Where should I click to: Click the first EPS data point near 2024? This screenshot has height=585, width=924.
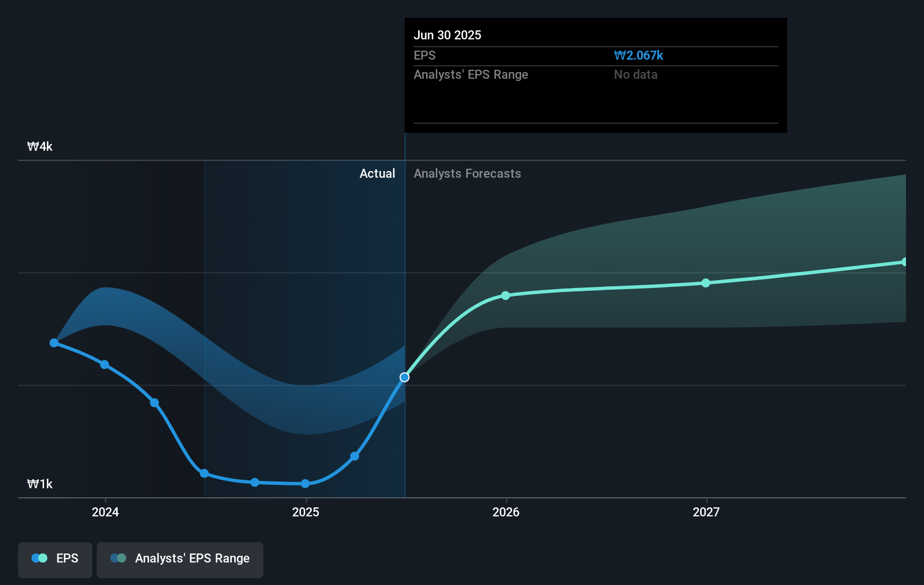(54, 342)
